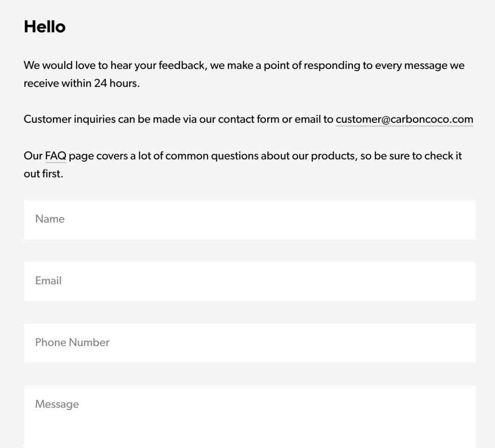This screenshot has width=495, height=448.
Task: Select the Phone Number field
Action: [x=249, y=343]
